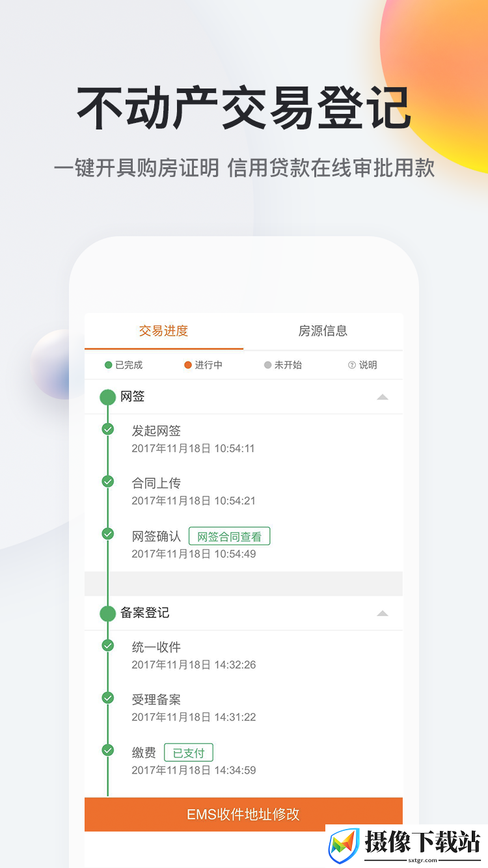Image resolution: width=488 pixels, height=868 pixels.
Task: Open 网签合同查看 button
Action: [x=229, y=537]
